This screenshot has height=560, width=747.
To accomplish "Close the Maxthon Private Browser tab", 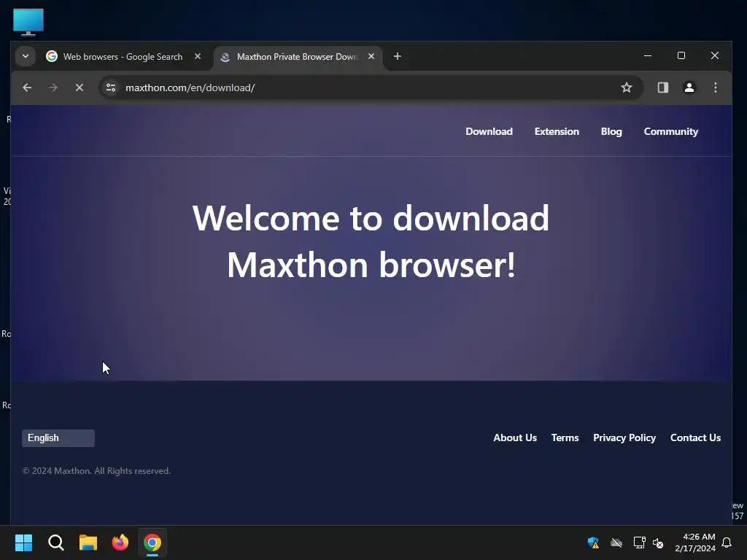I will pos(371,56).
